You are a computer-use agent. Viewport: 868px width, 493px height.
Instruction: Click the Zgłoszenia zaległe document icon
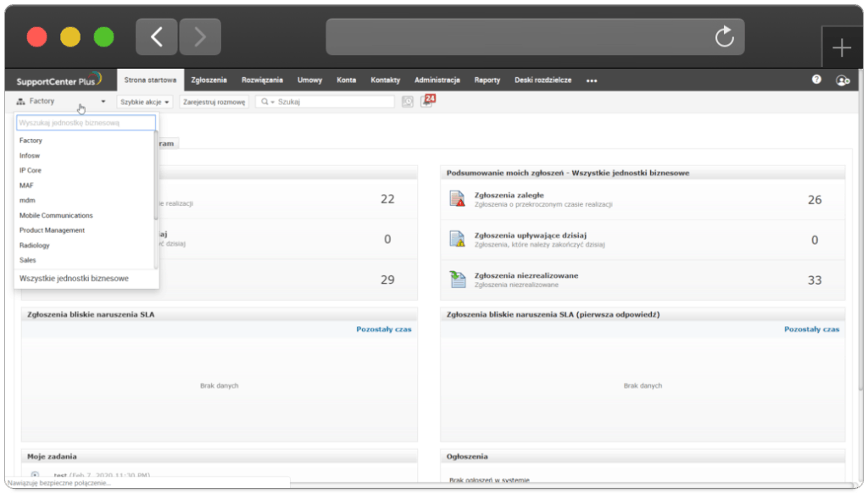pyautogui.click(x=457, y=198)
